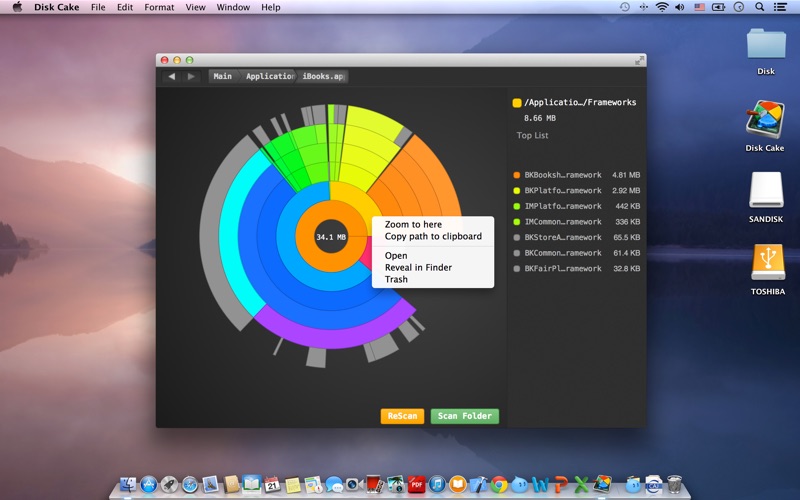
Task: Open Notification Center in the menu bar
Action: point(780,7)
